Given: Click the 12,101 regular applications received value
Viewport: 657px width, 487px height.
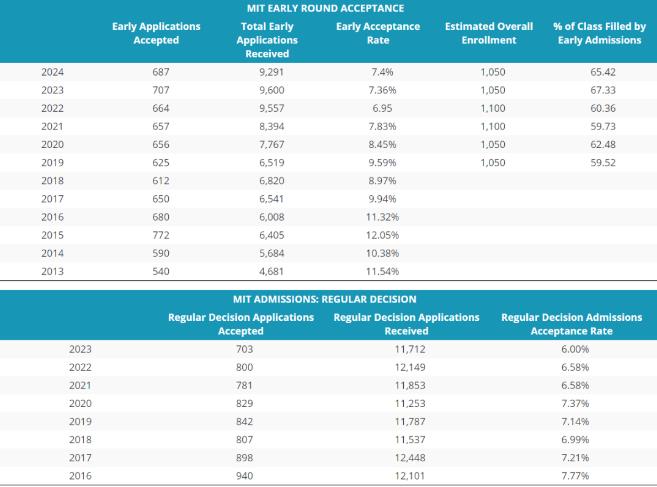Looking at the screenshot, I should pos(410,476).
